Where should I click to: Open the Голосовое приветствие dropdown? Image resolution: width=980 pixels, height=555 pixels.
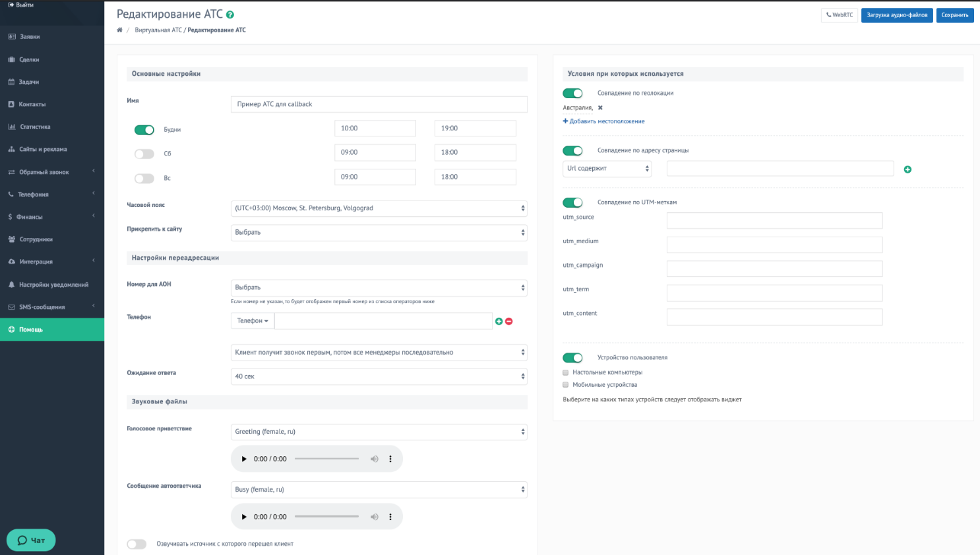[x=379, y=432]
